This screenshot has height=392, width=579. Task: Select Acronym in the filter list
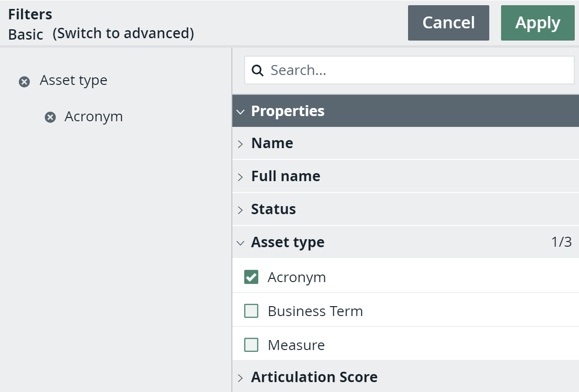click(x=94, y=117)
